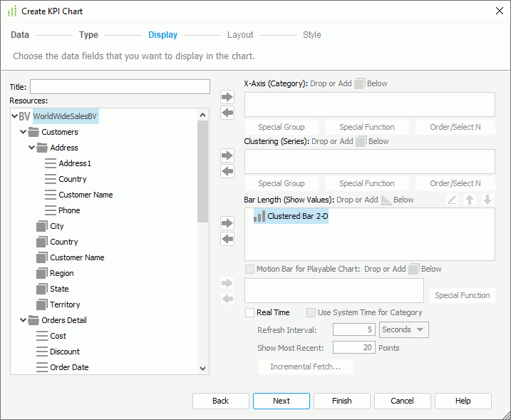
Task: Collapse the Customers folder chevron
Action: click(x=23, y=132)
